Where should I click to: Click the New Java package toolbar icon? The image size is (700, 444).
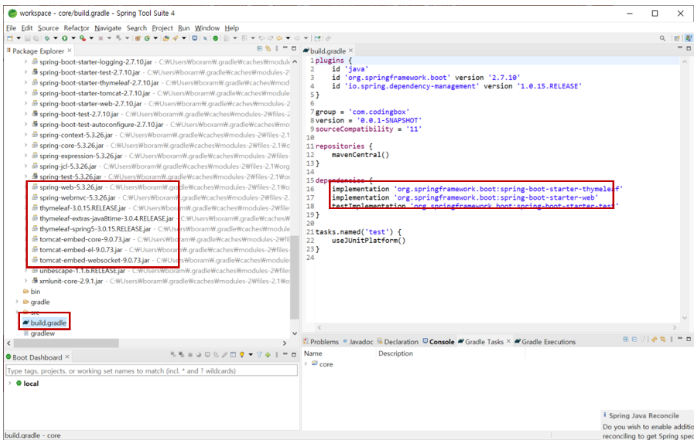click(138, 38)
